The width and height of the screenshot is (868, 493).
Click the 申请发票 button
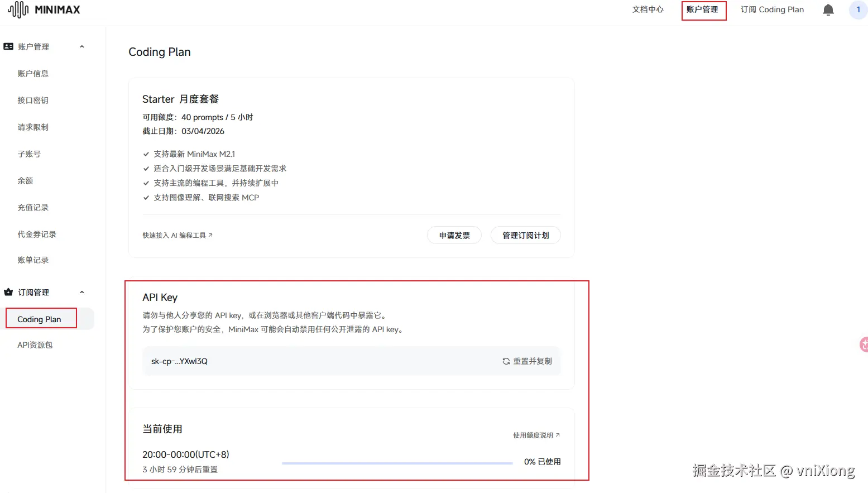454,235
